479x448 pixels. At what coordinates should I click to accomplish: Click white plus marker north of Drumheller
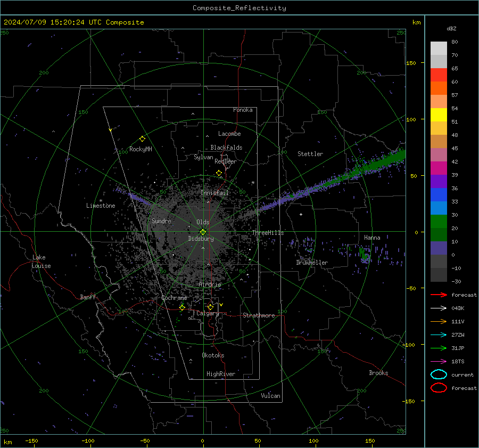[301, 214]
